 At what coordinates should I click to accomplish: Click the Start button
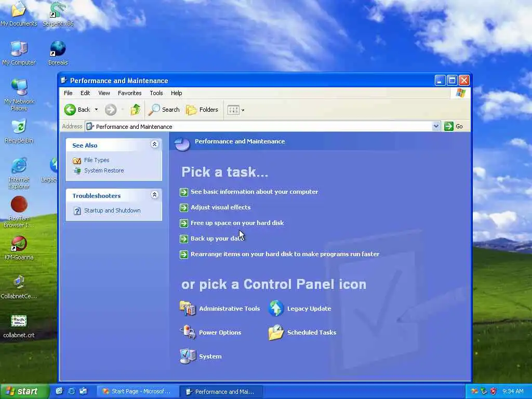coord(24,391)
